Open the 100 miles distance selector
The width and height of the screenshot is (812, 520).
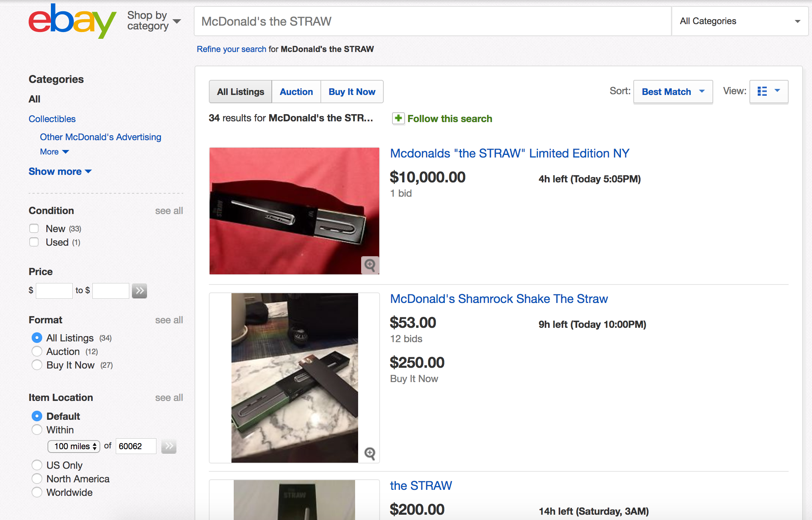[x=74, y=446]
